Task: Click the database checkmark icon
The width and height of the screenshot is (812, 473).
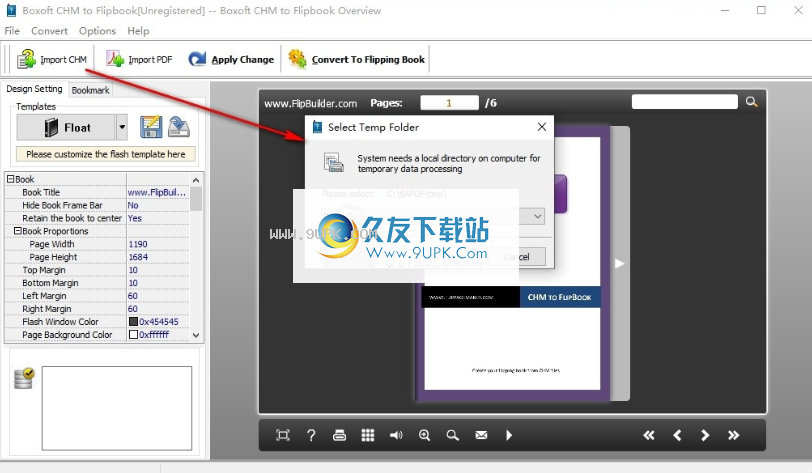Action: click(x=24, y=379)
